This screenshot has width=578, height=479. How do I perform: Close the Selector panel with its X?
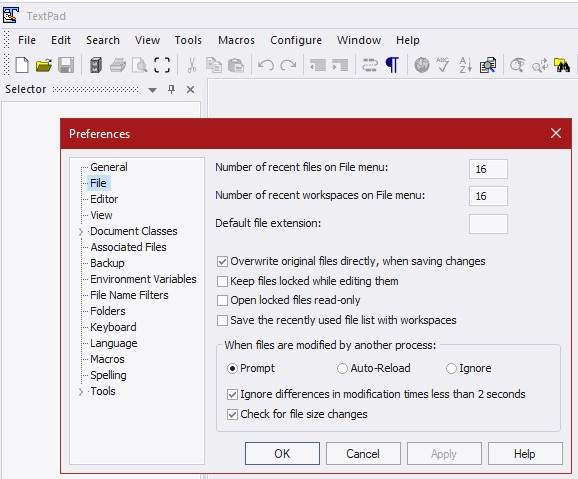(x=190, y=89)
